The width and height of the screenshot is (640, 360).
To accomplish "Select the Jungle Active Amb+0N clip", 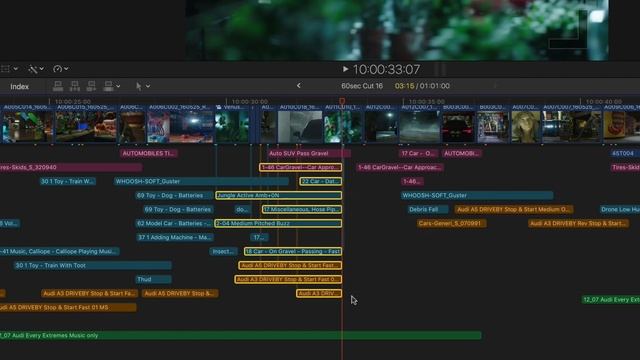I will click(x=278, y=196).
